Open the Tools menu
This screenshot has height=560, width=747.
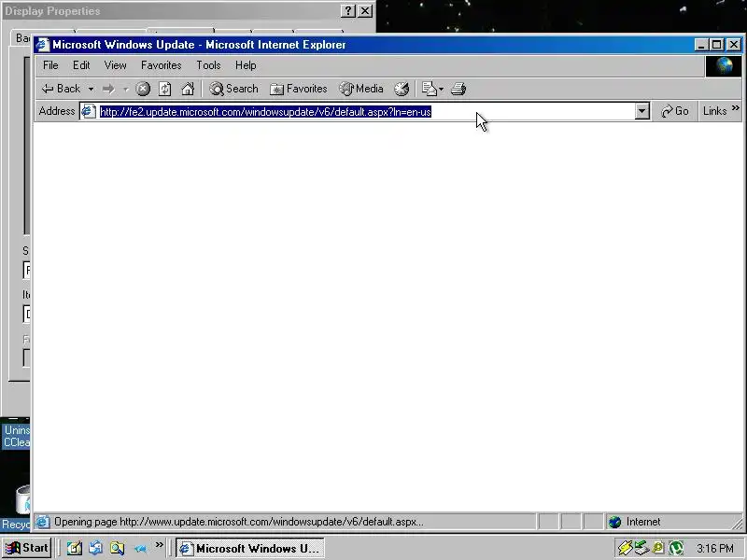click(208, 65)
